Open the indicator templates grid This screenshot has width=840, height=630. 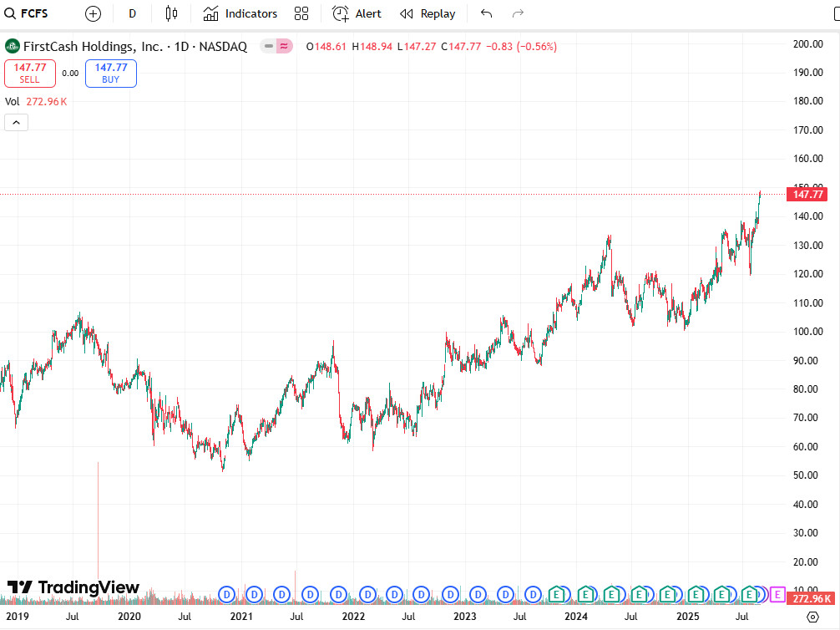[x=301, y=14]
